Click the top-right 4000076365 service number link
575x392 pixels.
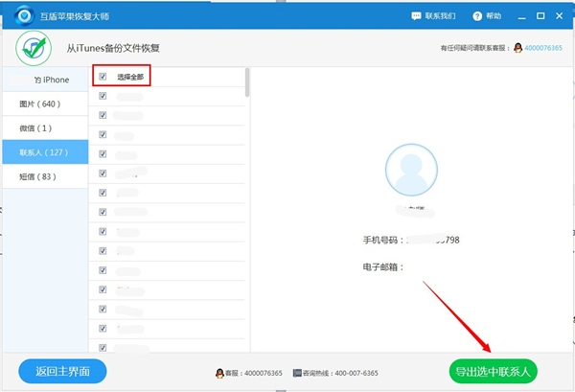(x=543, y=48)
